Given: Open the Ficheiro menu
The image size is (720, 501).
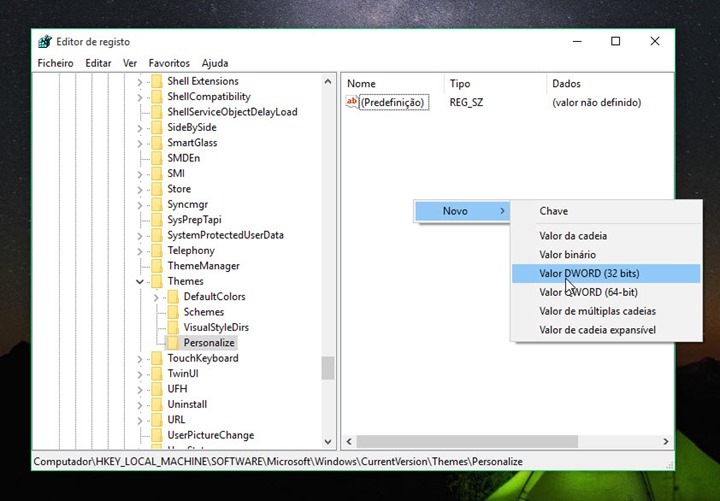Looking at the screenshot, I should 55,63.
